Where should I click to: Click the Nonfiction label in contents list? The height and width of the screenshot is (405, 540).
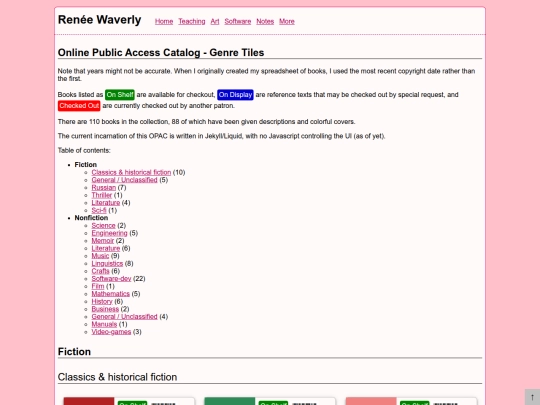91,218
